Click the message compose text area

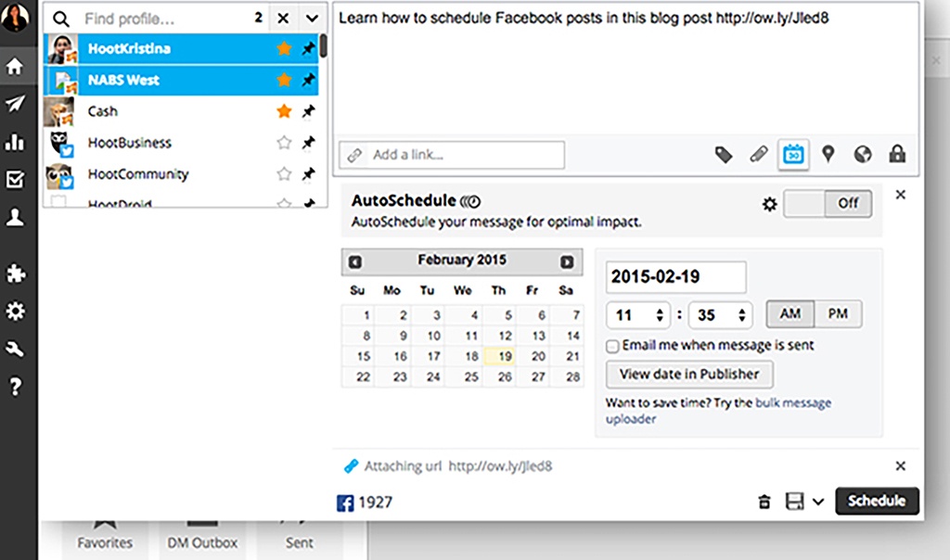pyautogui.click(x=626, y=70)
